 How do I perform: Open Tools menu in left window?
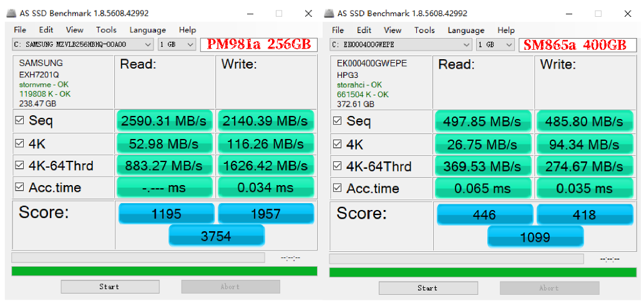pyautogui.click(x=106, y=30)
